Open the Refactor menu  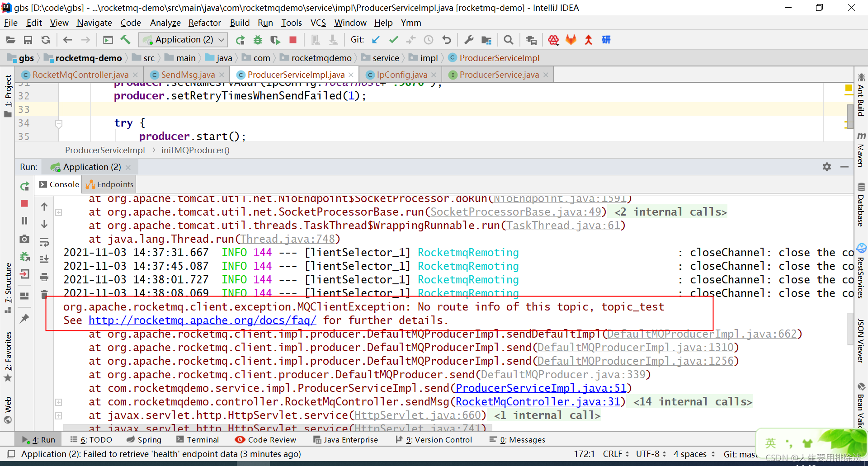click(205, 23)
